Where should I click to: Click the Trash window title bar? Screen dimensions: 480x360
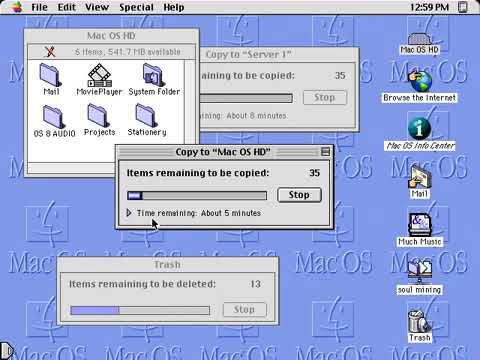coord(168,264)
